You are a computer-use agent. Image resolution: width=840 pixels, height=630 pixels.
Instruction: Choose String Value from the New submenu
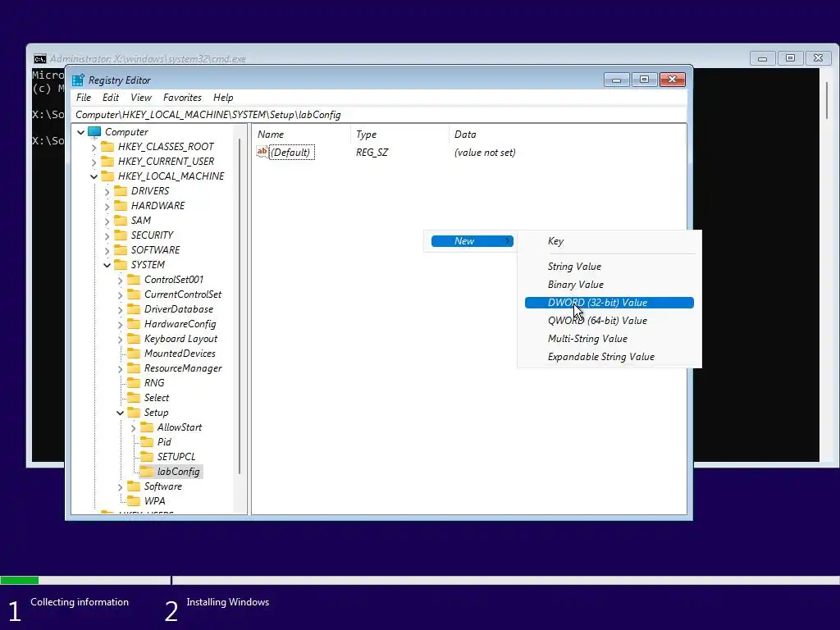click(609, 267)
